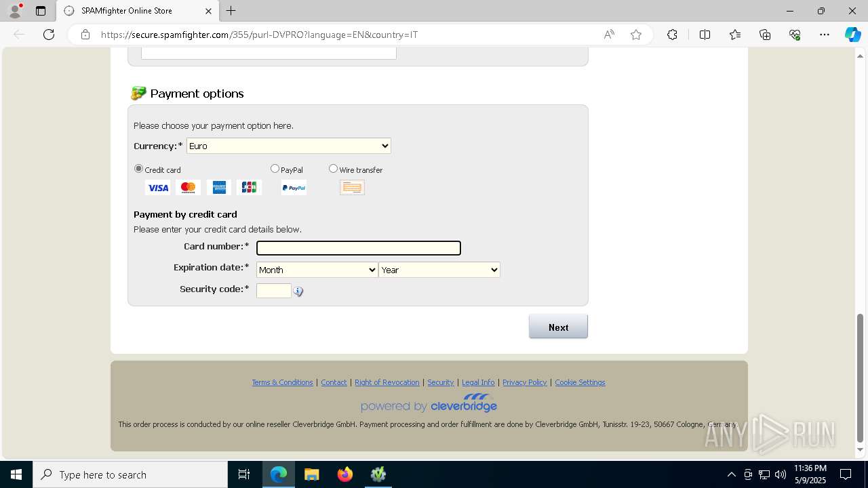This screenshot has width=868, height=488.
Task: Click the coins icon beside Payment options
Action: [138, 94]
